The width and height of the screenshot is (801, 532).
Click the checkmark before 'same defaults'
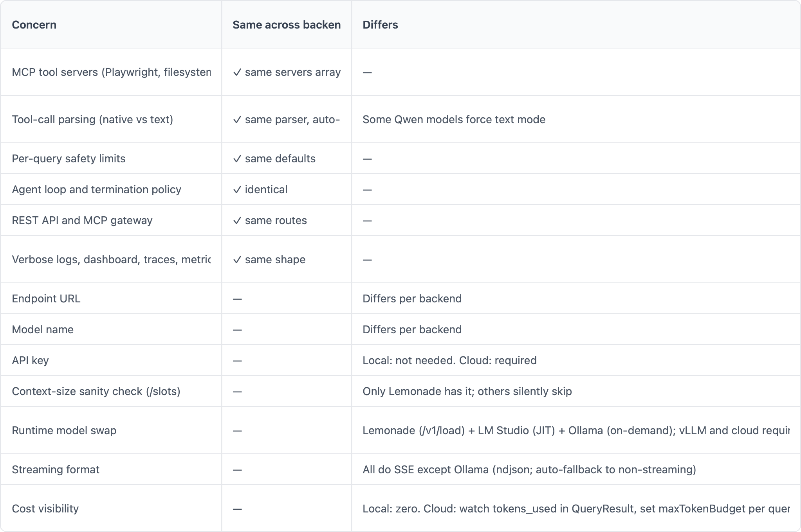[x=237, y=159]
